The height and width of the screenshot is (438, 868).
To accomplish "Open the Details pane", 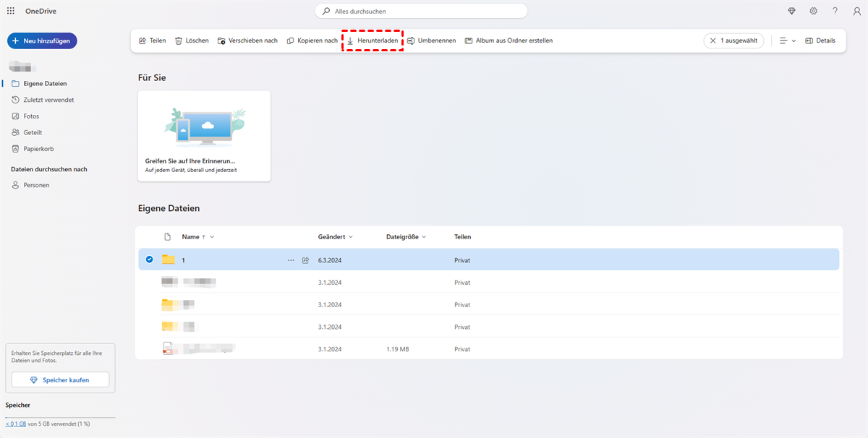I will tap(820, 41).
